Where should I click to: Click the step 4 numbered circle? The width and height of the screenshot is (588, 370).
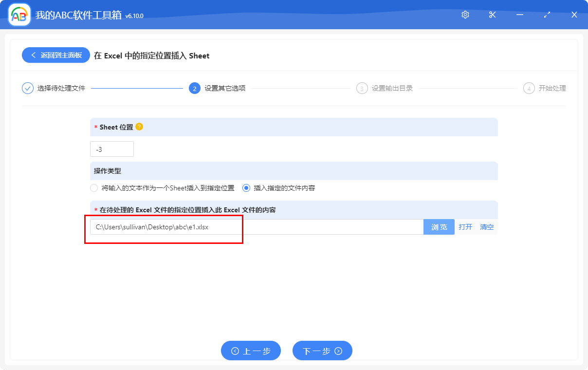(529, 88)
